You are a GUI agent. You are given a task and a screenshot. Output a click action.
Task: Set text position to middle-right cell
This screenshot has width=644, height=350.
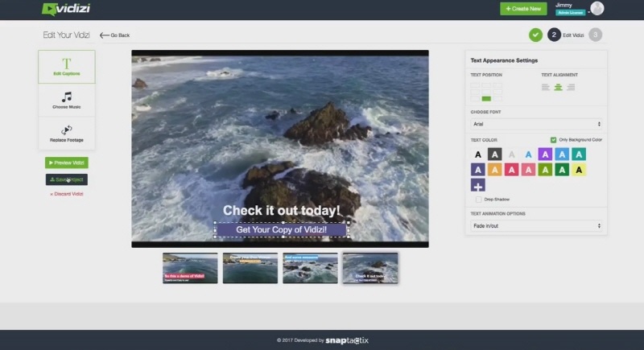click(x=497, y=92)
